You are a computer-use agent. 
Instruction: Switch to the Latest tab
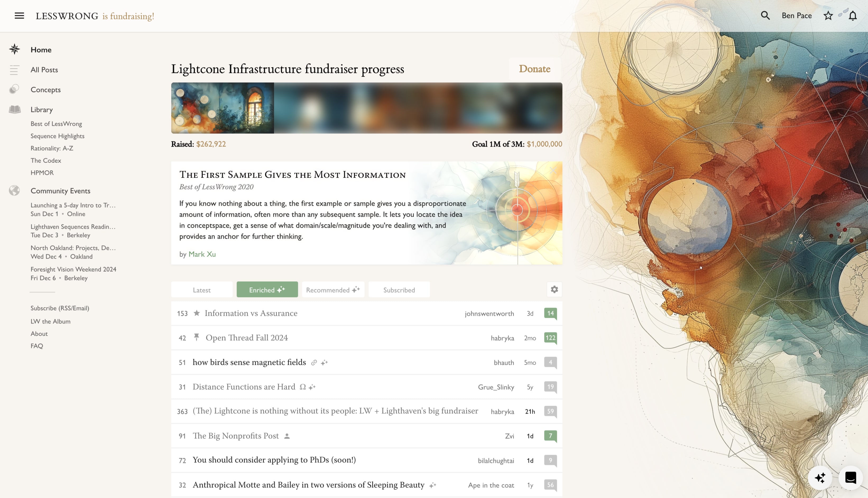click(202, 290)
